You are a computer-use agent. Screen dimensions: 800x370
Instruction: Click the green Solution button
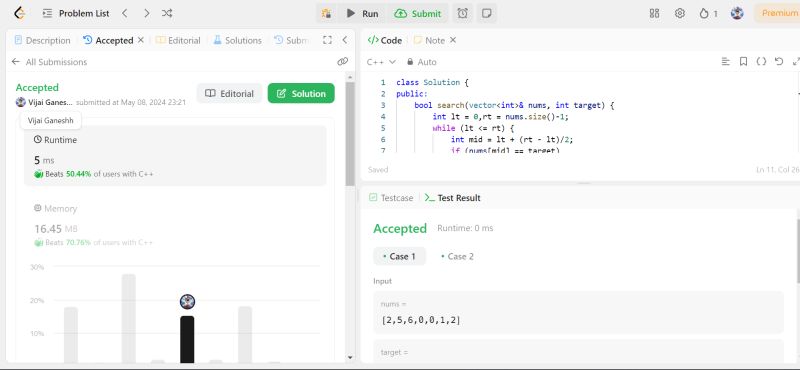click(x=301, y=93)
